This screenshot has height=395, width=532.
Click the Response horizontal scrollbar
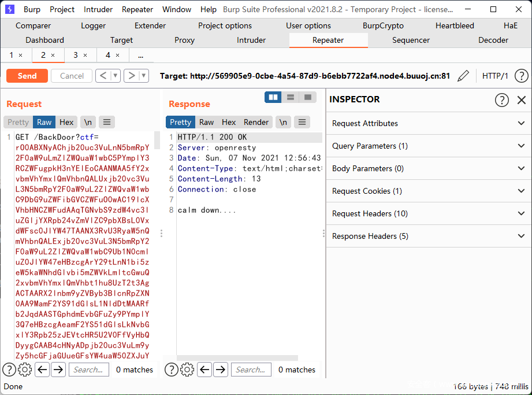(x=237, y=358)
